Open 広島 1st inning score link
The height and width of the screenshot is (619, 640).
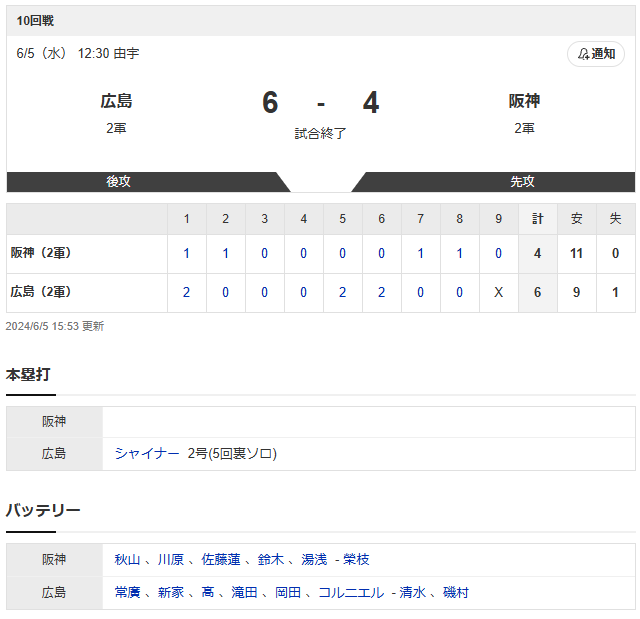187,293
